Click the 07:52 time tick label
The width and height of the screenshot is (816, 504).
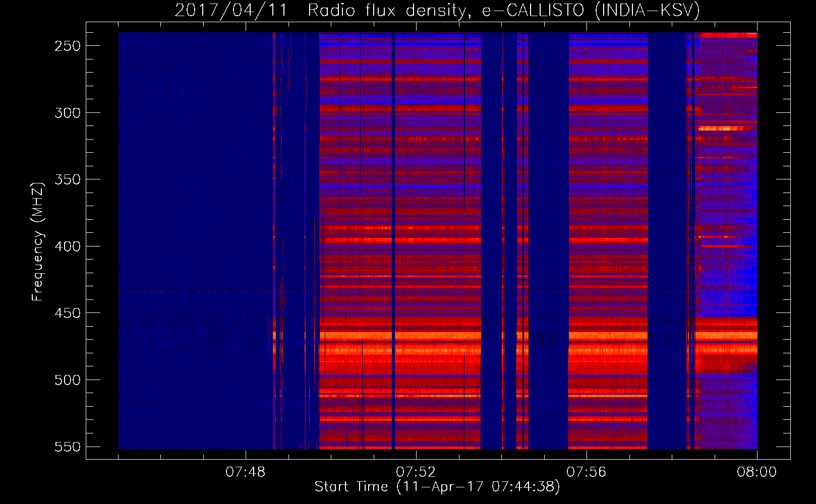[416, 472]
